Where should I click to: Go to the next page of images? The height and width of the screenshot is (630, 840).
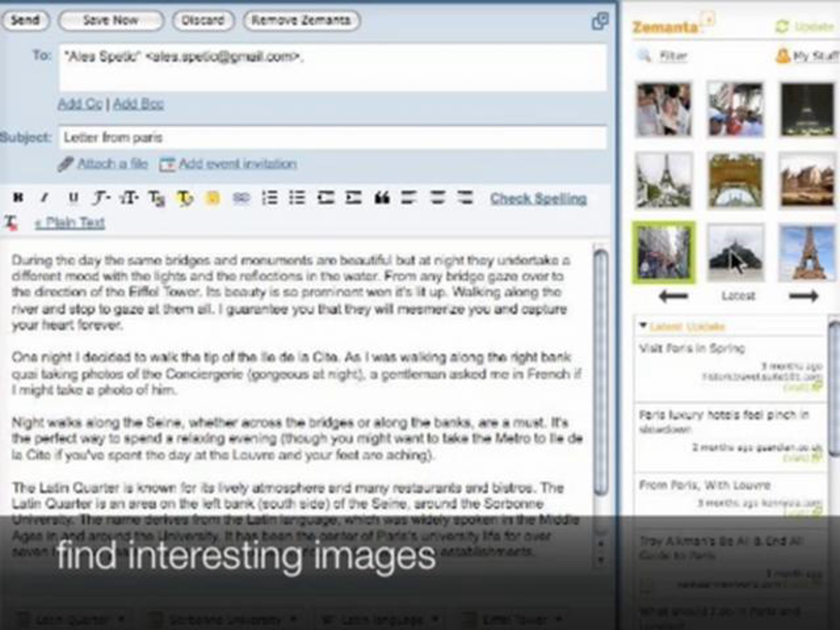click(803, 296)
